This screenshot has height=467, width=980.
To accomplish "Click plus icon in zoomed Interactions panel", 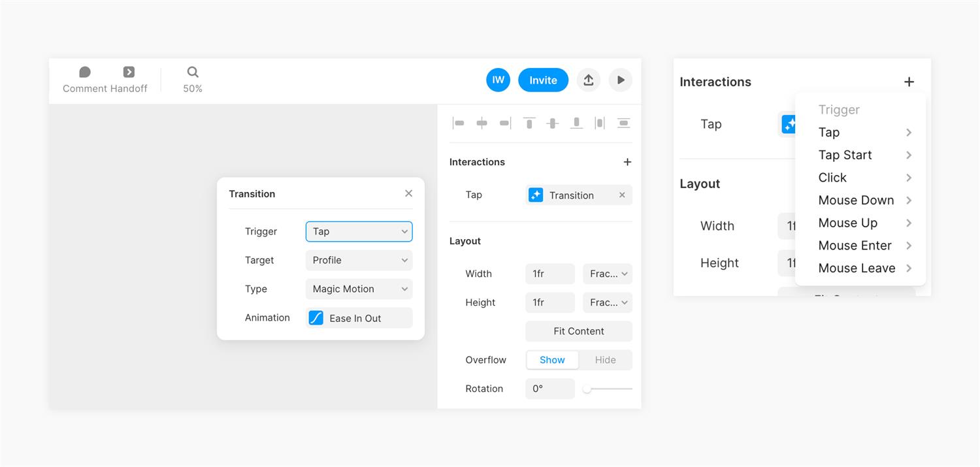I will (x=909, y=82).
